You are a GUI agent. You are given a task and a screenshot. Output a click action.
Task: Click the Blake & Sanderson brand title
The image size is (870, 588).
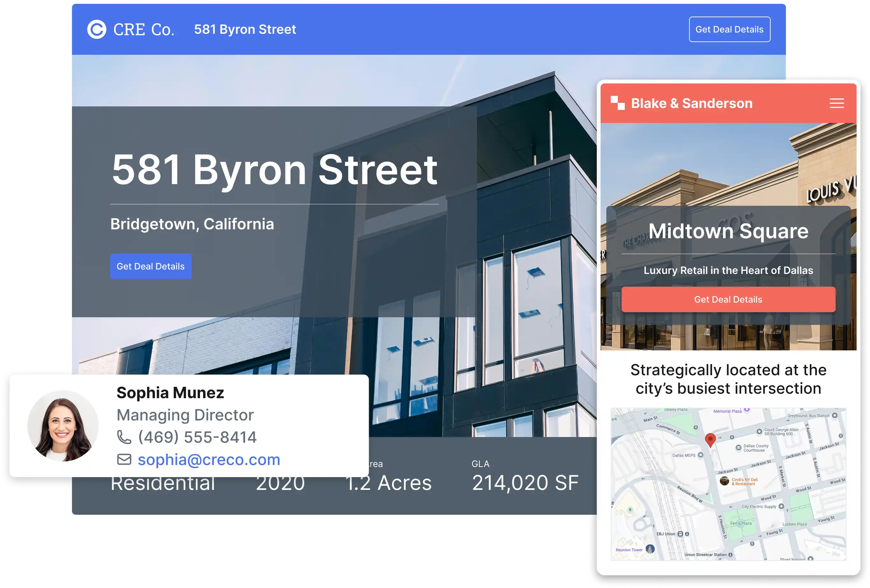(691, 104)
